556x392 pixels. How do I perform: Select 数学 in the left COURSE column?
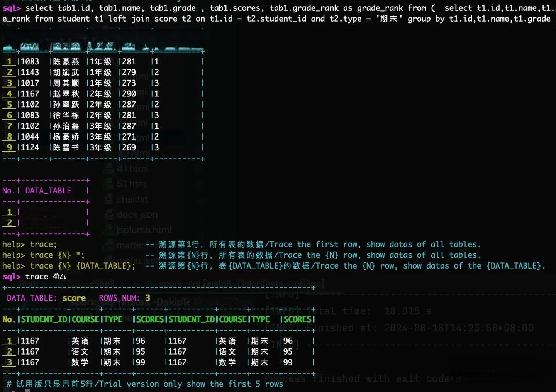[x=80, y=362]
